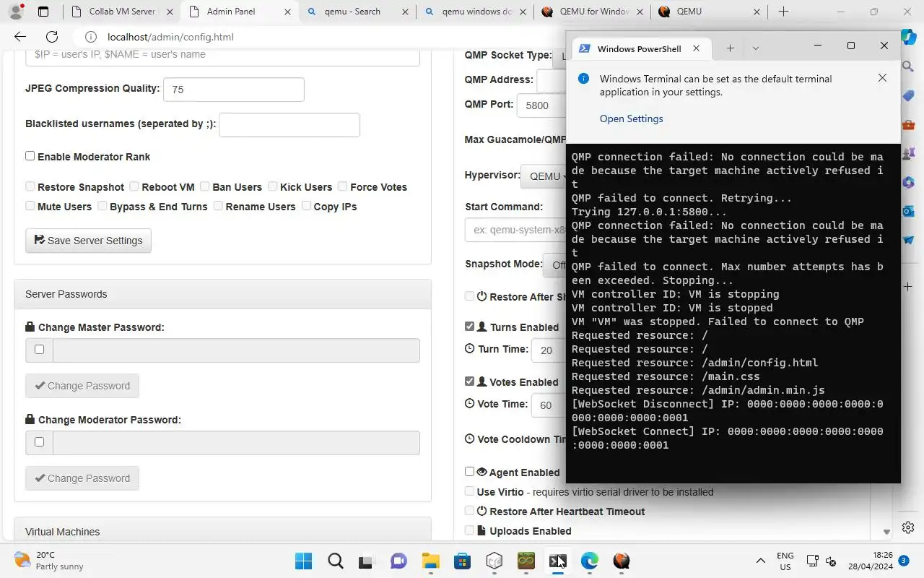Open the white cube app on taskbar
Screen dimensions: 924x578
pyautogui.click(x=494, y=561)
